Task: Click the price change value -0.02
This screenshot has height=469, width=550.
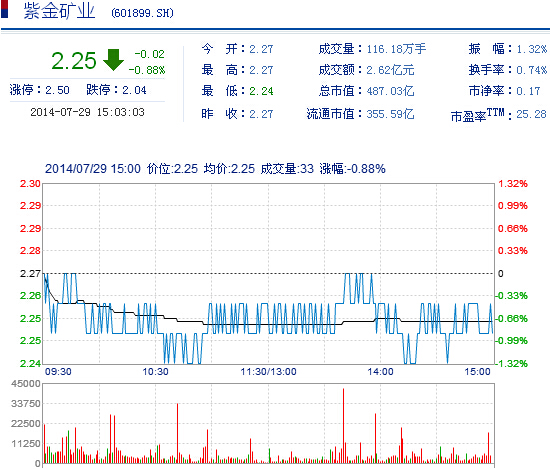Action: [x=150, y=54]
